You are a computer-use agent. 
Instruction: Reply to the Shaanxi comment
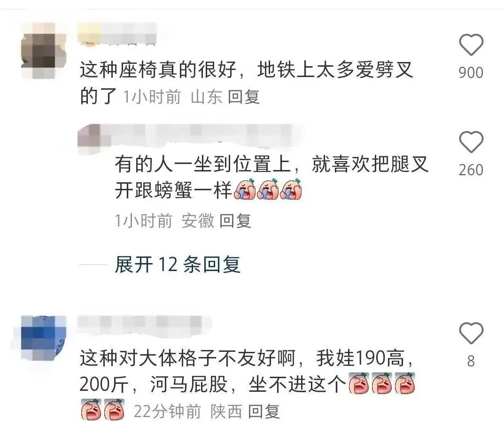click(264, 411)
